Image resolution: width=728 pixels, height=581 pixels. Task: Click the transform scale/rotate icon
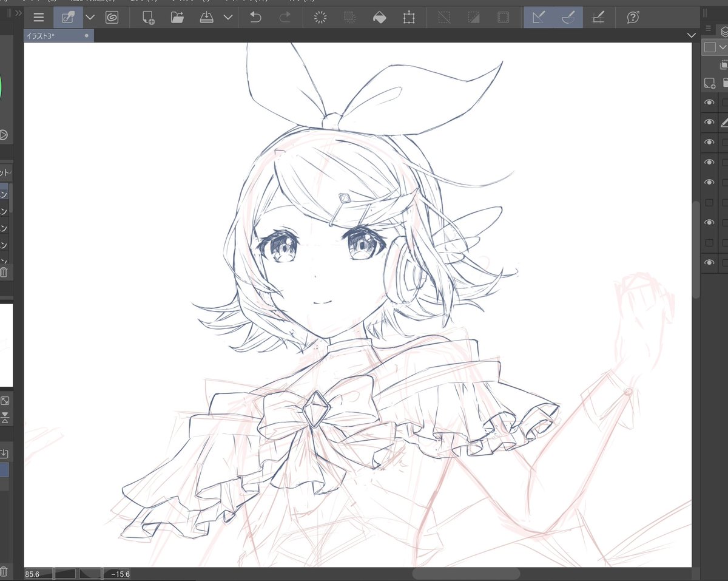pyautogui.click(x=409, y=18)
